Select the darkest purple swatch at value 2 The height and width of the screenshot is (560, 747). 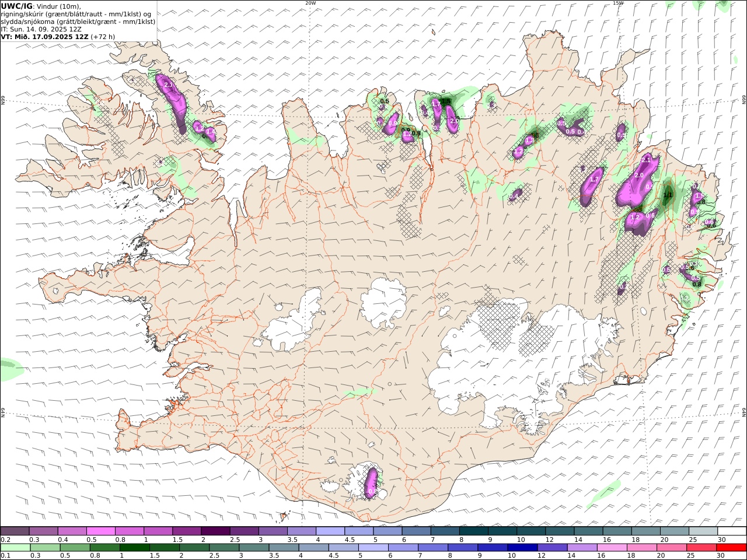pos(215,531)
